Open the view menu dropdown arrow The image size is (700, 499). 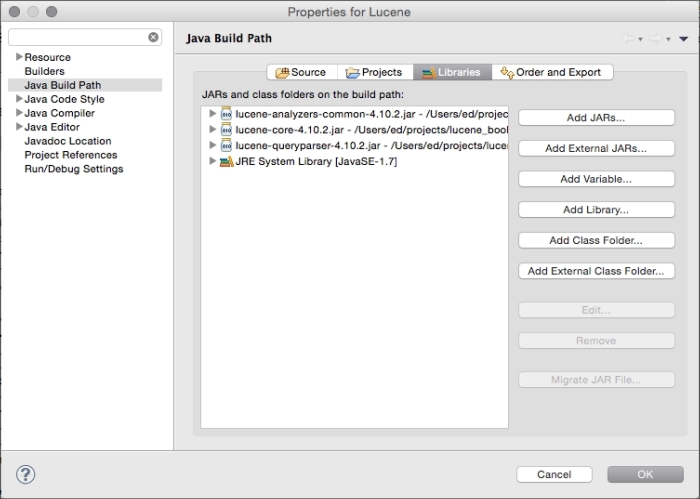[x=684, y=39]
